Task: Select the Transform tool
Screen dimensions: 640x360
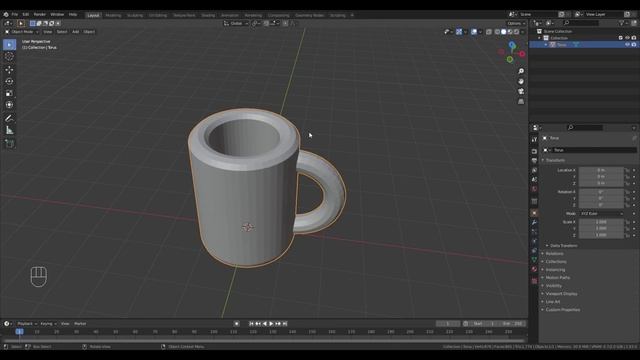Action: [x=9, y=105]
